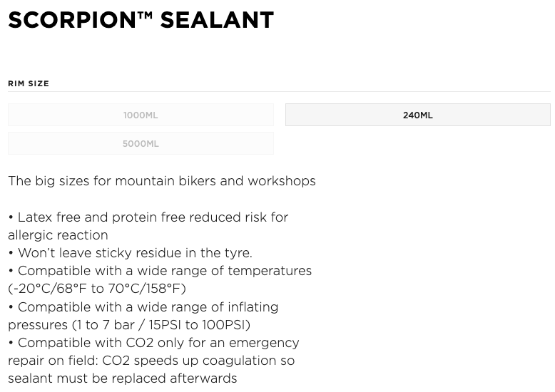Click the wide range of inflating bullet

pyautogui.click(x=143, y=307)
